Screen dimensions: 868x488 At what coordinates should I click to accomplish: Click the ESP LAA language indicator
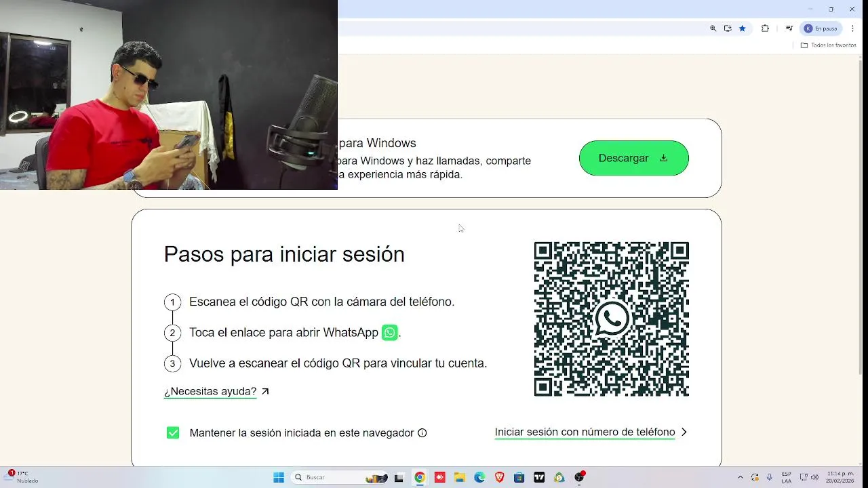787,477
